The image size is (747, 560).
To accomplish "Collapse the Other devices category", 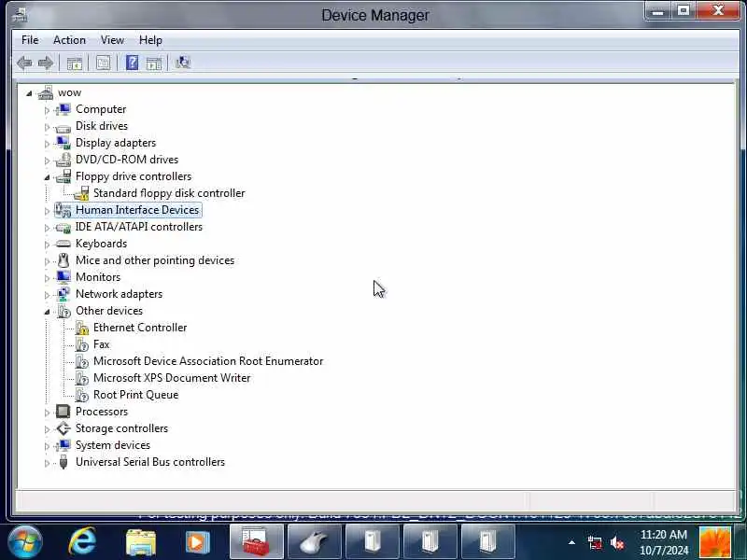I will pyautogui.click(x=47, y=312).
